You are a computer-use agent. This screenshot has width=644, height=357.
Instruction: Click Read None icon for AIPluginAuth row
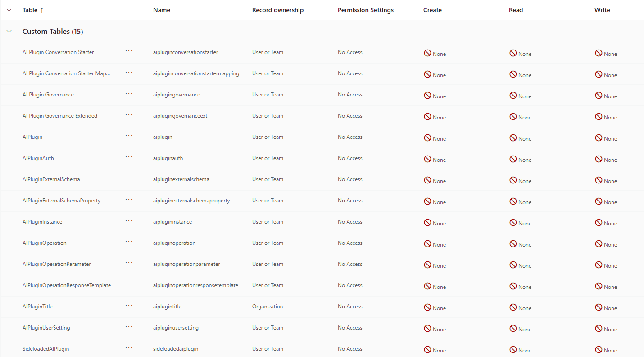513,159
